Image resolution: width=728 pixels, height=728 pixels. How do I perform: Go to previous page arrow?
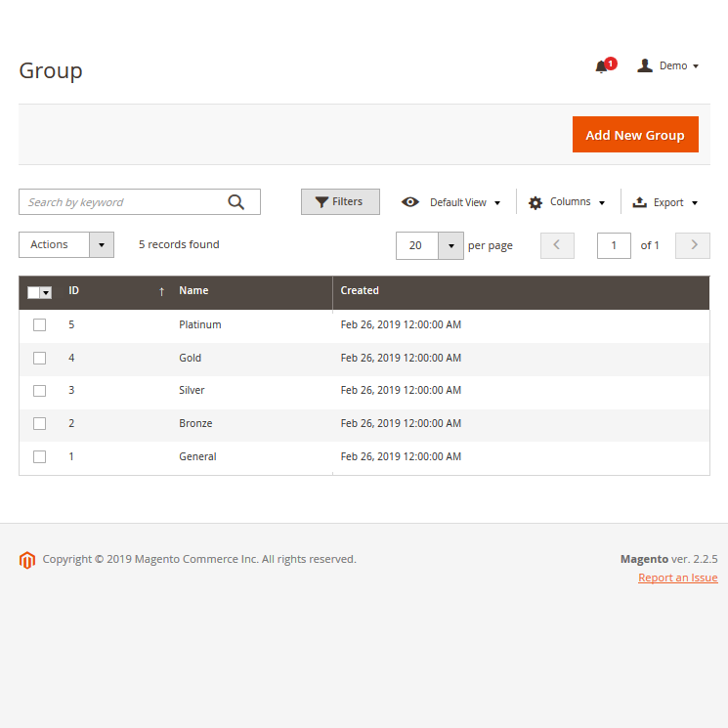557,245
